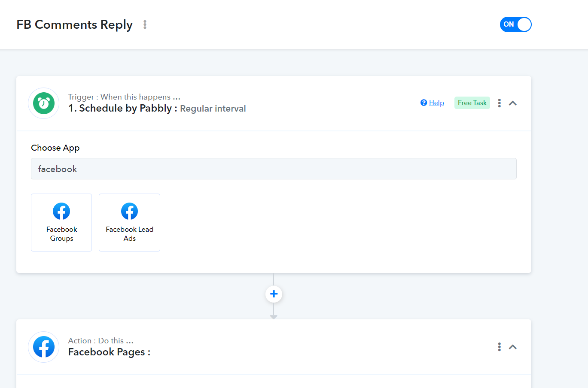Open the Facebook Pages action three-dot menu
The width and height of the screenshot is (588, 388).
(x=499, y=347)
